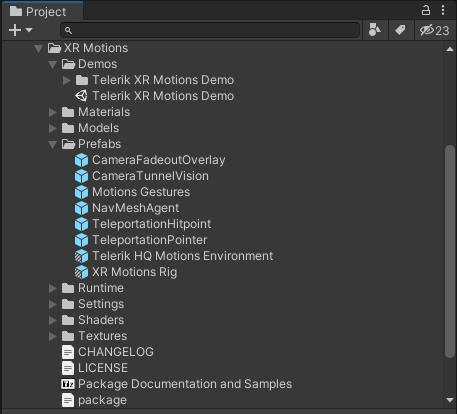The height and width of the screenshot is (414, 457).
Task: Select the "Textures" folder name
Action: click(x=103, y=336)
